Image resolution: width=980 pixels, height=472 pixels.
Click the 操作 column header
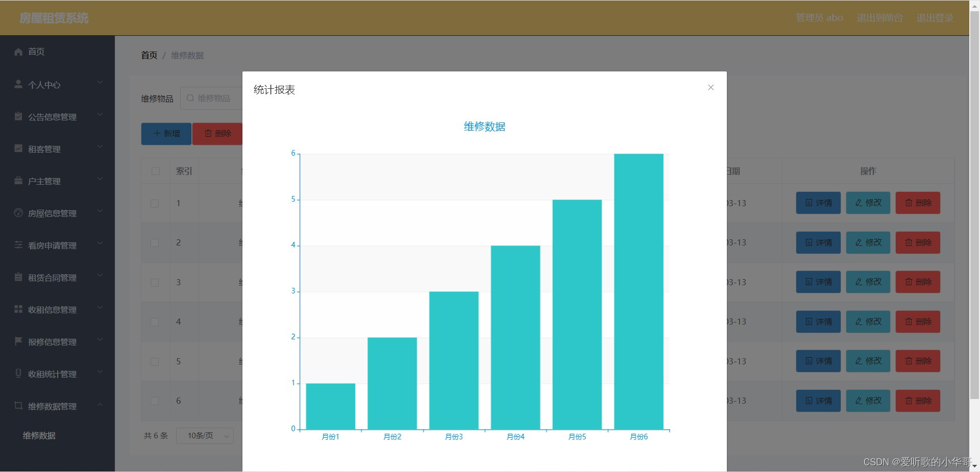[868, 171]
